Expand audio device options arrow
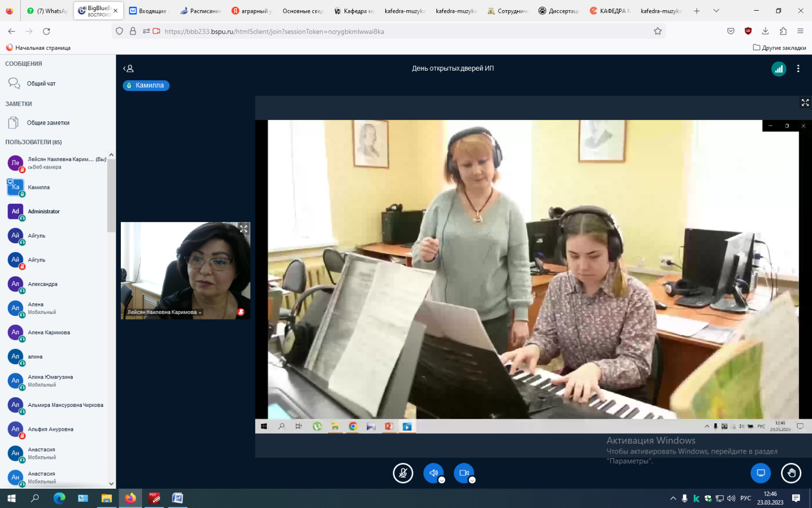This screenshot has height=508, width=812. 442,480
